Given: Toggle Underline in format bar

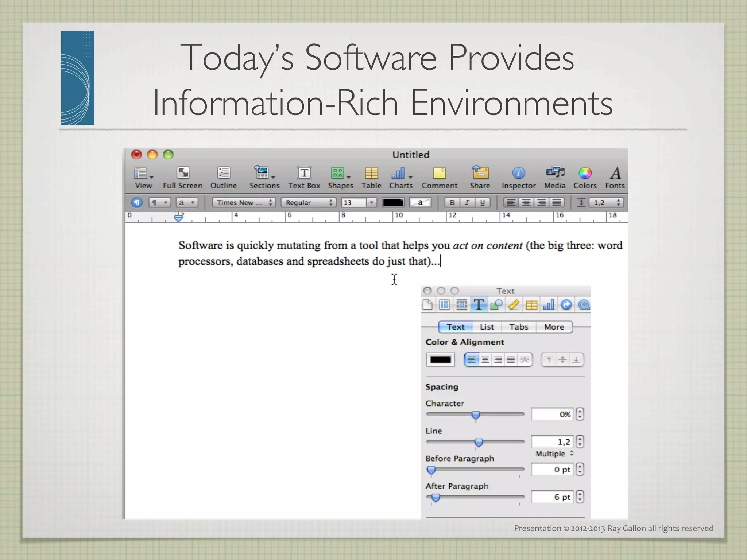Looking at the screenshot, I should pos(483,202).
